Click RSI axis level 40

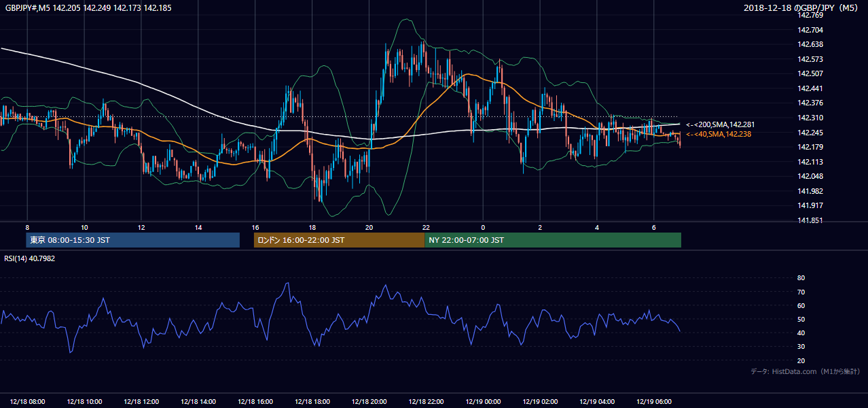[801, 333]
